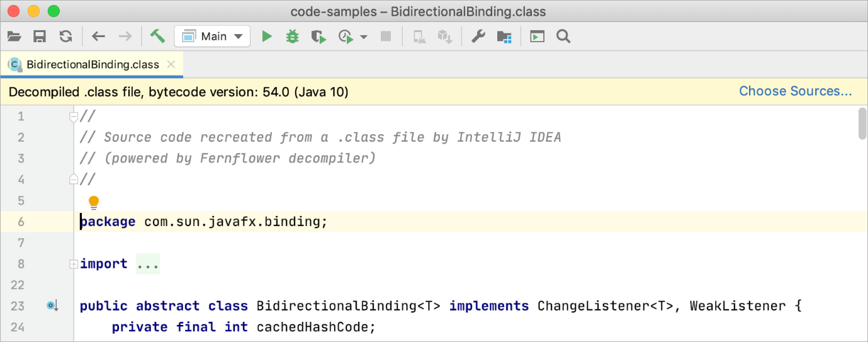Run Main with the green play icon
This screenshot has height=342, width=868.
267,37
